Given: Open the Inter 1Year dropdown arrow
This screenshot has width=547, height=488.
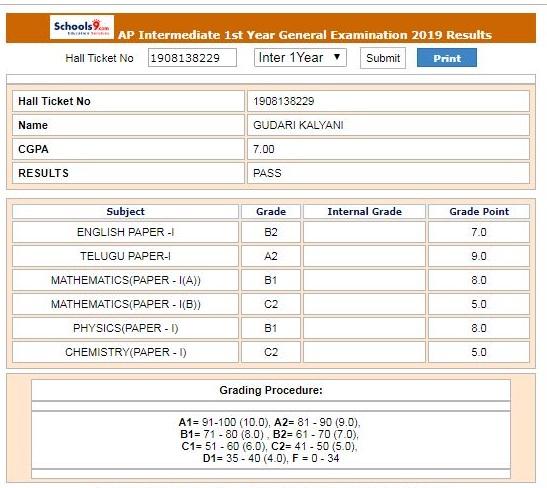Looking at the screenshot, I should (x=337, y=57).
